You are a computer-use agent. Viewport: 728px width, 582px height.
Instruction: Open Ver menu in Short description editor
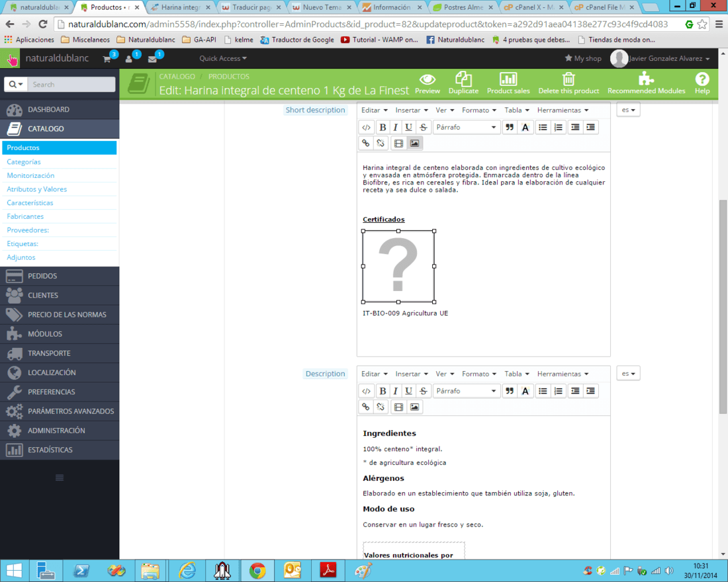pyautogui.click(x=445, y=110)
